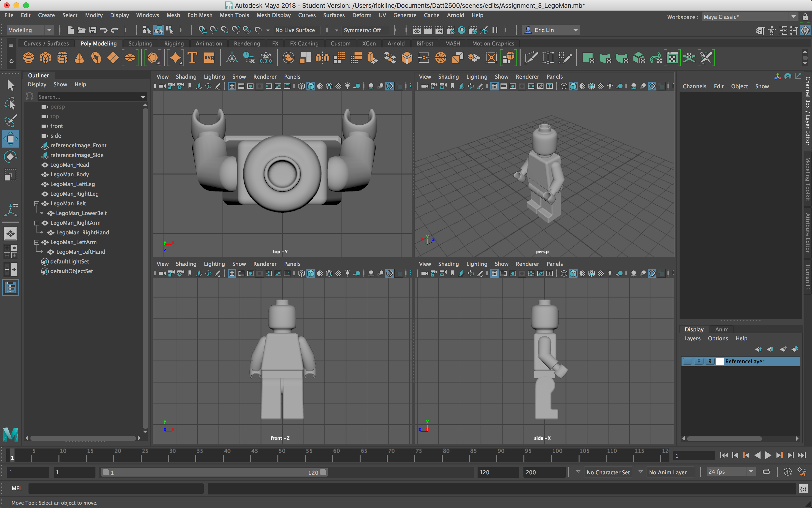Screen dimensions: 812x508
Task: Click the Bevel shelf icon
Action: coord(407,58)
